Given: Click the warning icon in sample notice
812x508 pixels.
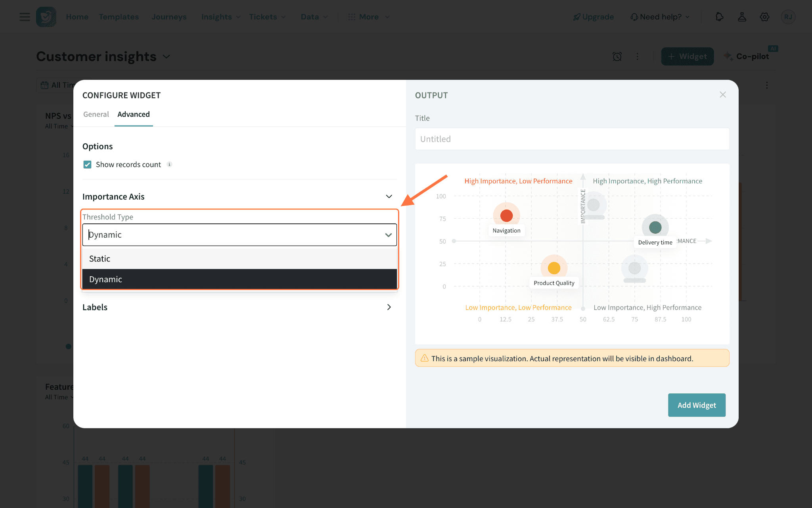Looking at the screenshot, I should point(424,358).
